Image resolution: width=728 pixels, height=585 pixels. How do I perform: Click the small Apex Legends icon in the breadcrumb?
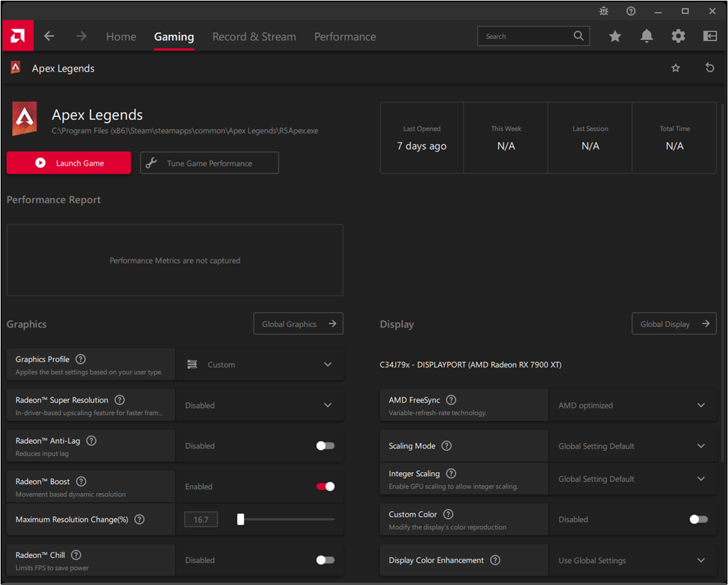coord(16,68)
